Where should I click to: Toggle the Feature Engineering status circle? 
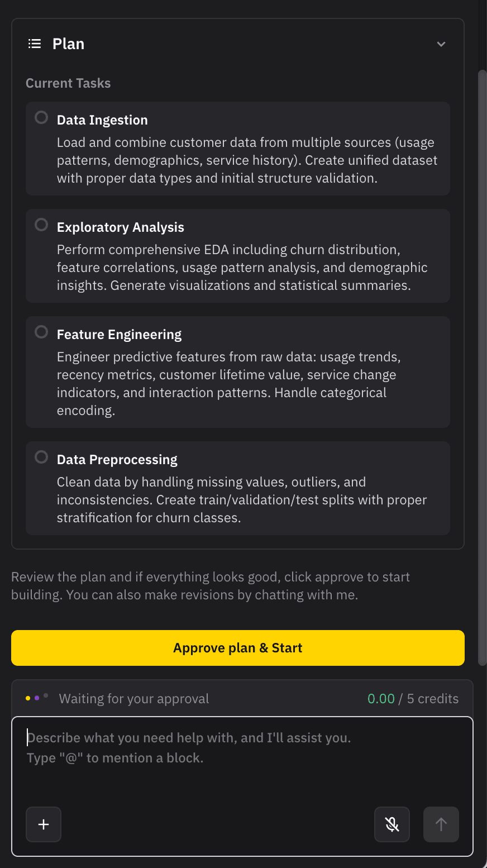click(40, 332)
